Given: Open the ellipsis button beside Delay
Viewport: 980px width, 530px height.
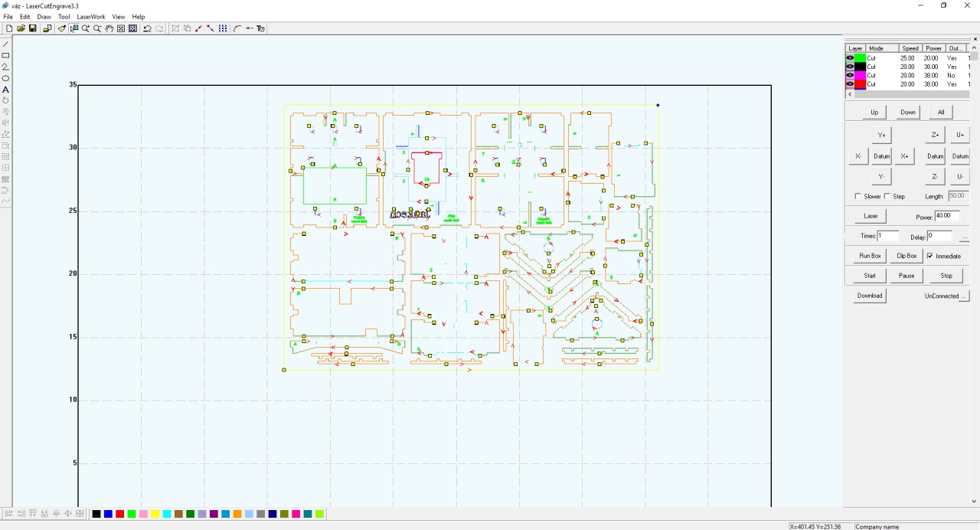Looking at the screenshot, I should click(x=964, y=237).
